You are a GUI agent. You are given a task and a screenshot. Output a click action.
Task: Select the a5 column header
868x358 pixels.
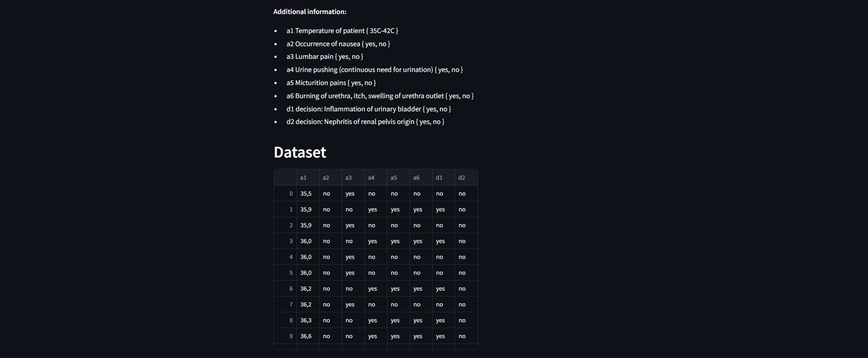tap(398, 177)
